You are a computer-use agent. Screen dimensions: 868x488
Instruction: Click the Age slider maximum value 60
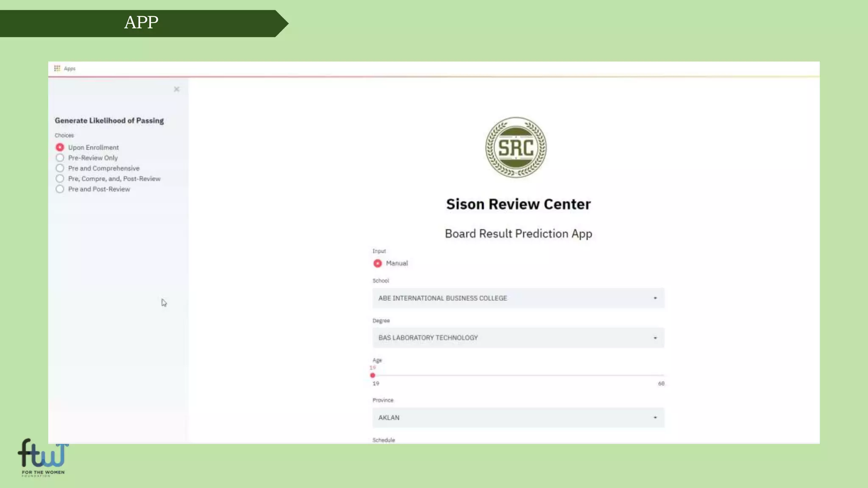pos(661,383)
